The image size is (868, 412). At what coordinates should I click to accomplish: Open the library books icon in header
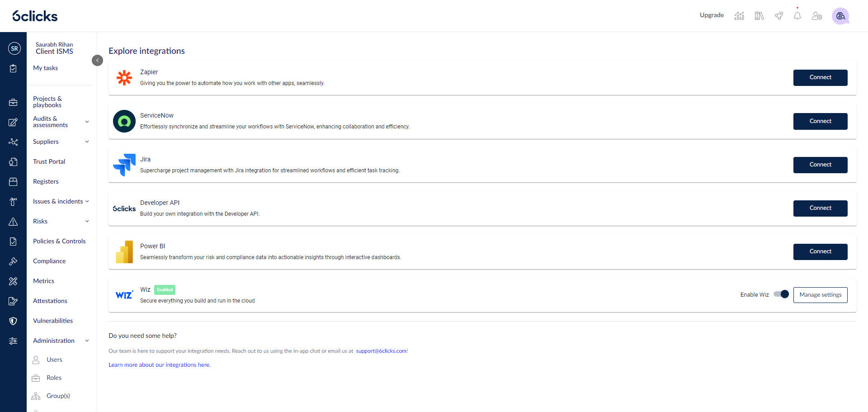pyautogui.click(x=759, y=16)
